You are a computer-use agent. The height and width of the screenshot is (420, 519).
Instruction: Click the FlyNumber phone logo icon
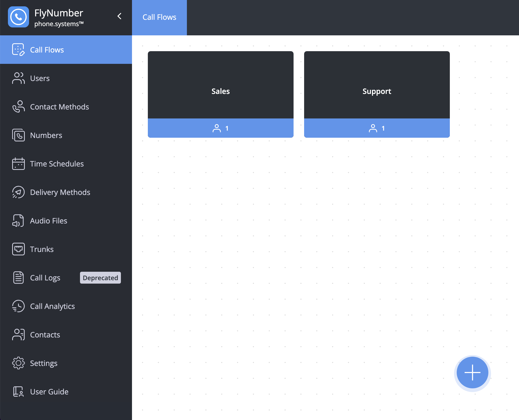point(18,17)
